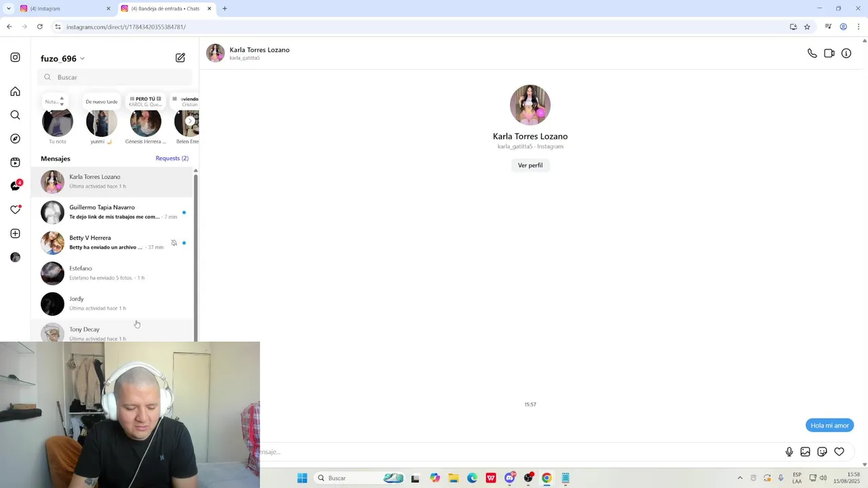This screenshot has height=488, width=868.
Task: Open Google Chrome from the taskbar
Action: click(x=547, y=479)
